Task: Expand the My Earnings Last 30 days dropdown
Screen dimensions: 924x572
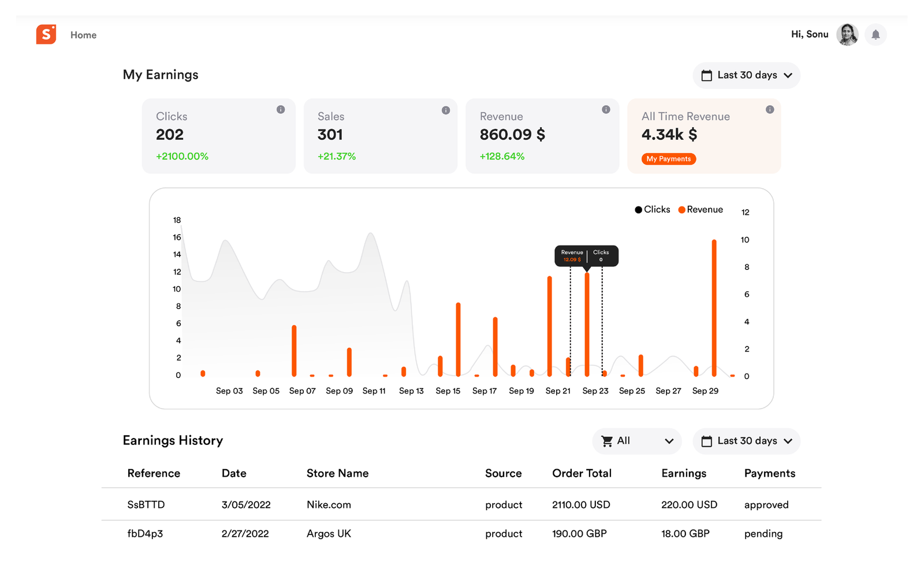Action: pyautogui.click(x=746, y=75)
